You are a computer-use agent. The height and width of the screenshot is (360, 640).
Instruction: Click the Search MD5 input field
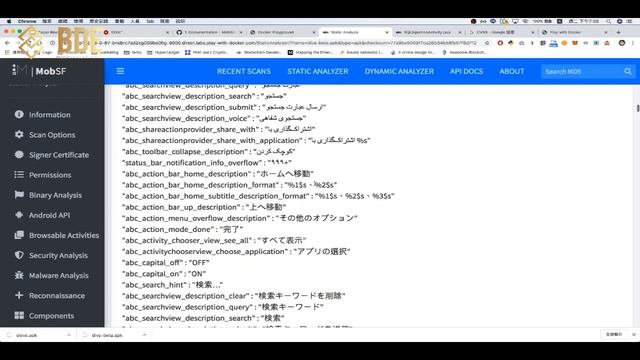point(582,71)
